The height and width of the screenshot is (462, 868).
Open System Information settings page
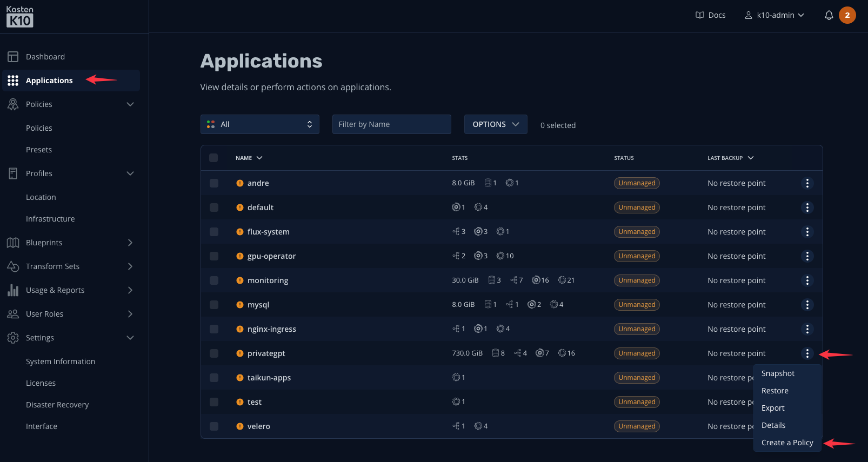61,361
